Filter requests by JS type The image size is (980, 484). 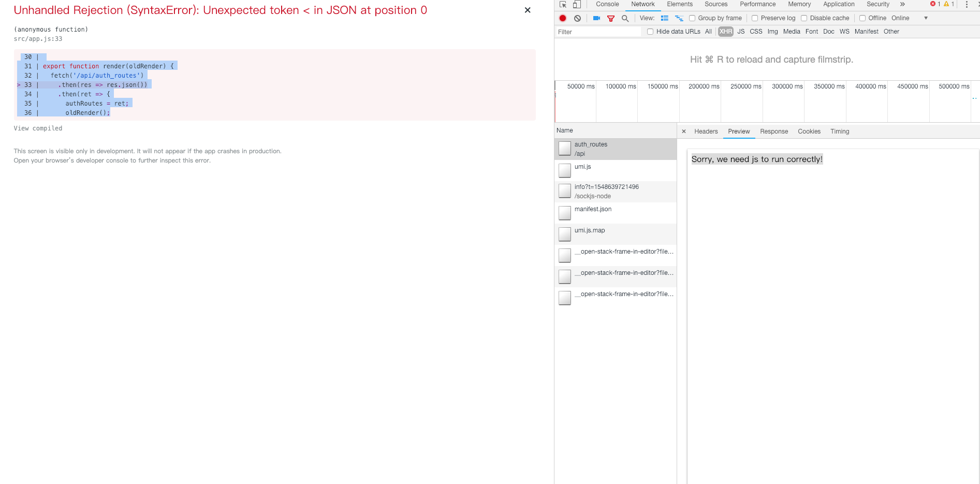[741, 32]
